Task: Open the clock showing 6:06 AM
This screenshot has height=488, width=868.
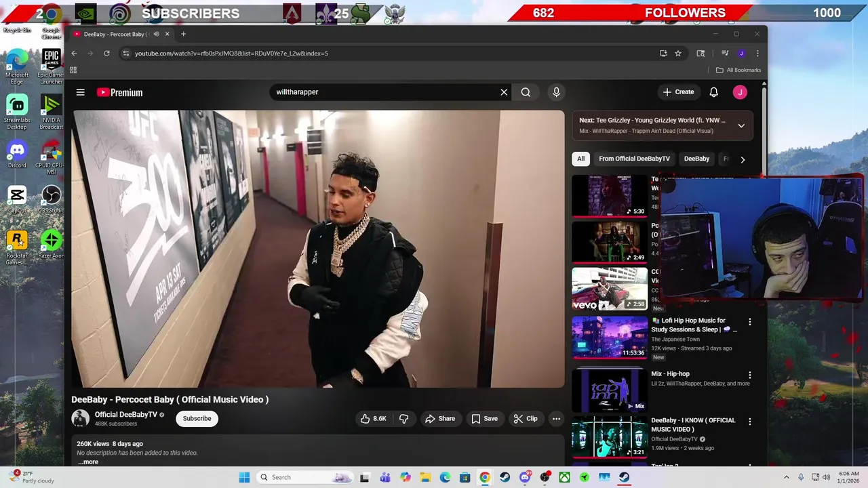Action: (848, 477)
